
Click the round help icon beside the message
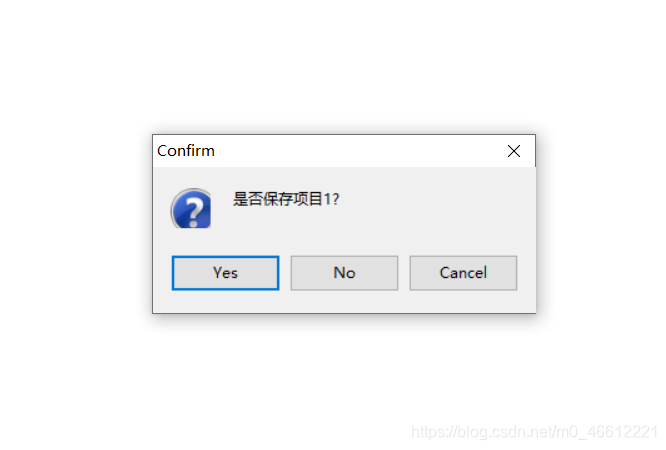pos(191,208)
